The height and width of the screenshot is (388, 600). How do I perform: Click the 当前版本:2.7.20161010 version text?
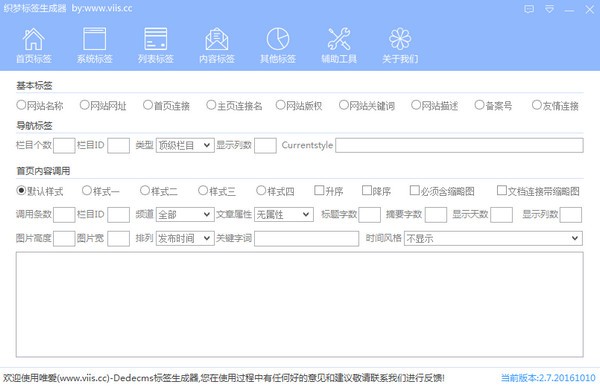[548, 378]
